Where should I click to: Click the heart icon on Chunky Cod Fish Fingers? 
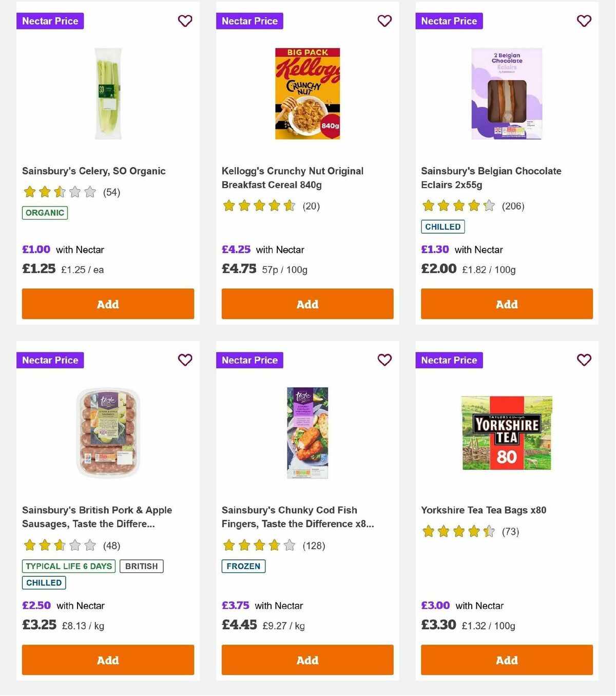384,360
